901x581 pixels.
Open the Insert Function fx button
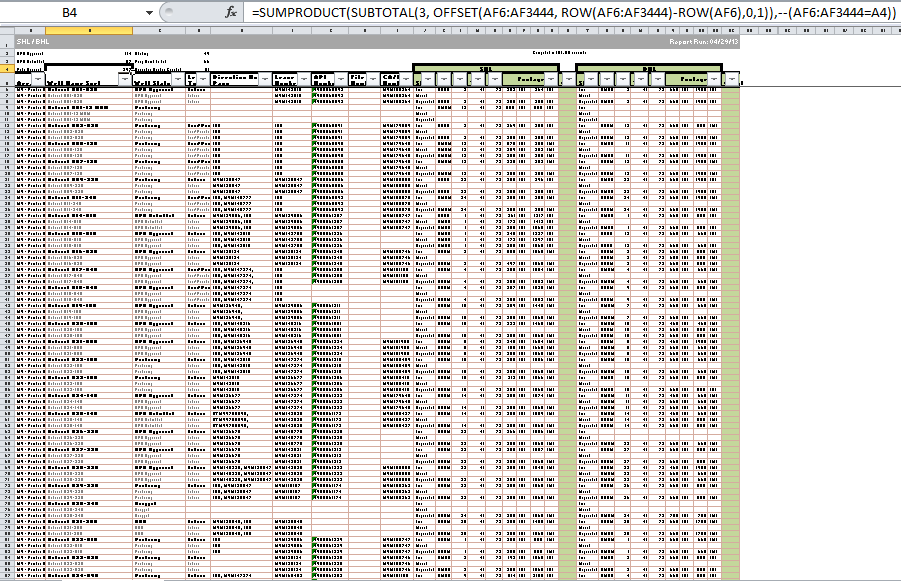click(x=230, y=12)
